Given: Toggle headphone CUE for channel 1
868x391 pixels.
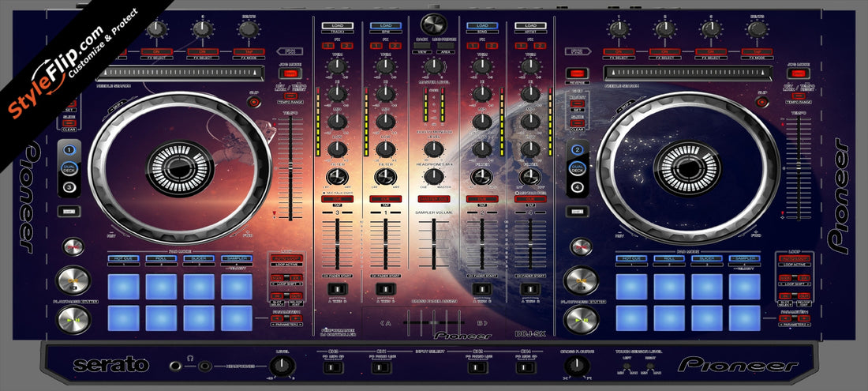Looking at the screenshot, I should [385, 199].
